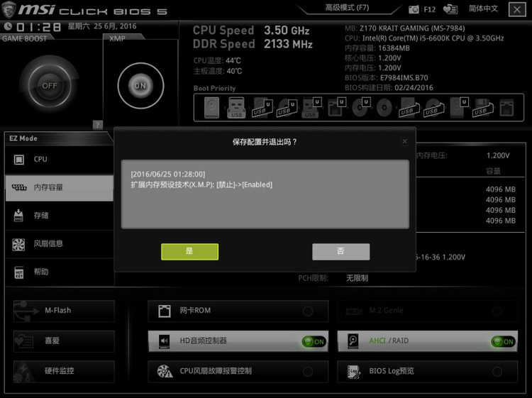532x398 pixels.
Task: Select 风扇信息 fan info in sidebar
Action: 60,243
